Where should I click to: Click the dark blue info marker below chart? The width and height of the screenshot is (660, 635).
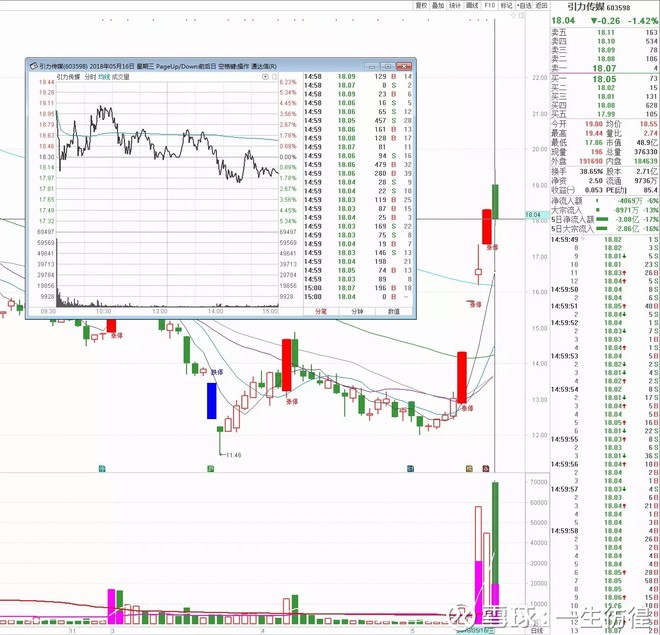coord(410,468)
